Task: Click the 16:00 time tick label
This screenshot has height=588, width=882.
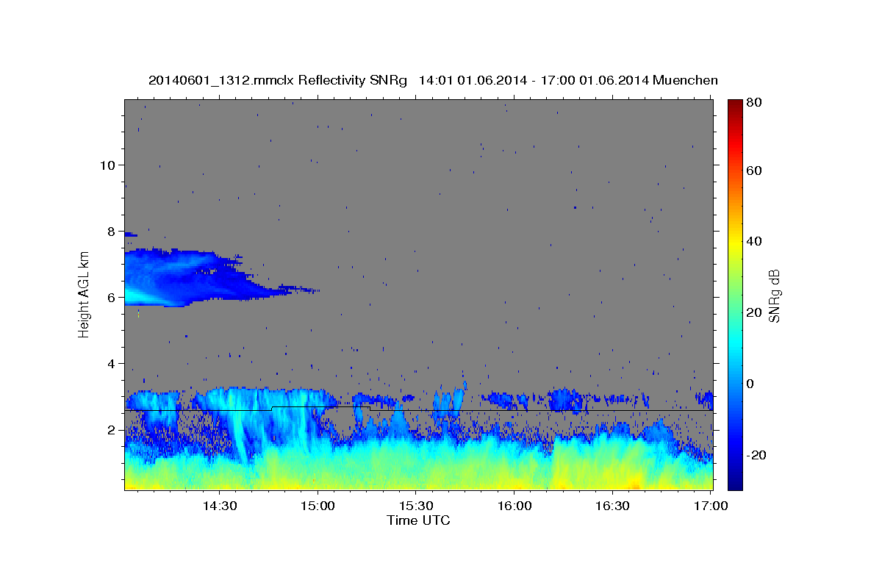Action: 514,506
